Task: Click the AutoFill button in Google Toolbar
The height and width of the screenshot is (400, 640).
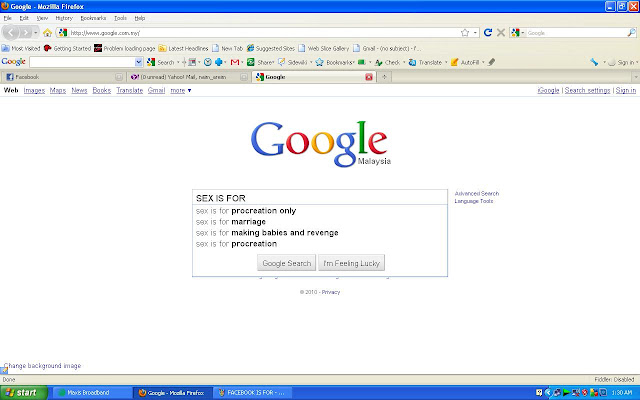Action: tap(465, 62)
